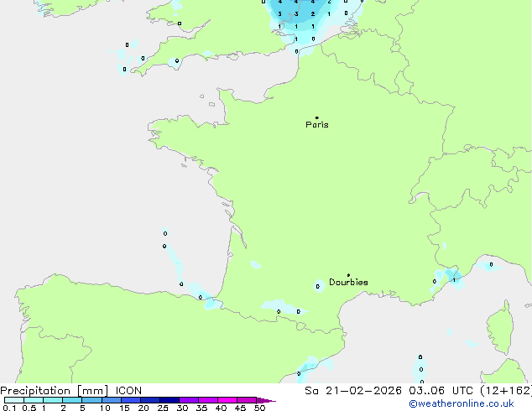Click the '03..06 UTC' time range text

point(443,391)
